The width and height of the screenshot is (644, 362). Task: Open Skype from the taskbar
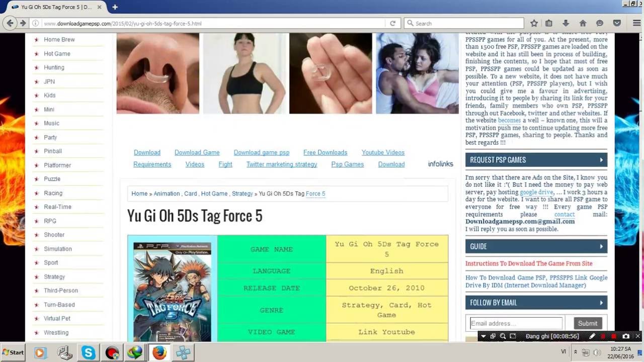pos(89,352)
